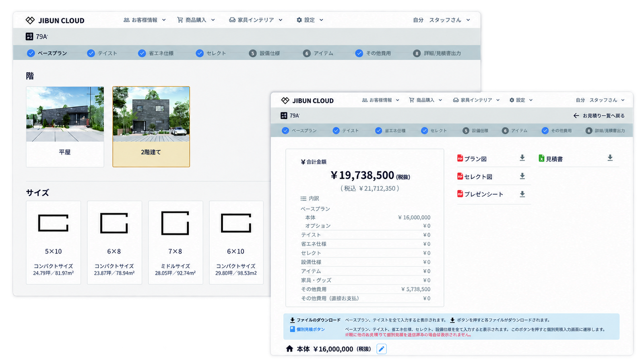The height and width of the screenshot is (362, 644).
Task: Click the JIBUN CLOUD logo in front window
Action: click(x=308, y=101)
